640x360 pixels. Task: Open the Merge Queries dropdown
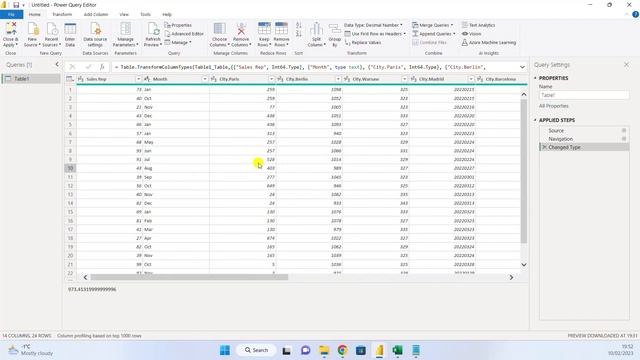[433, 25]
